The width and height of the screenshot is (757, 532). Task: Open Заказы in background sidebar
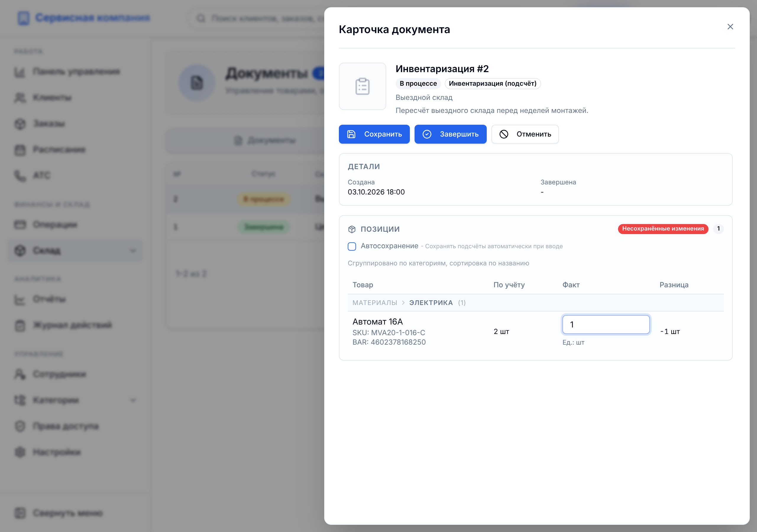[x=76, y=124]
